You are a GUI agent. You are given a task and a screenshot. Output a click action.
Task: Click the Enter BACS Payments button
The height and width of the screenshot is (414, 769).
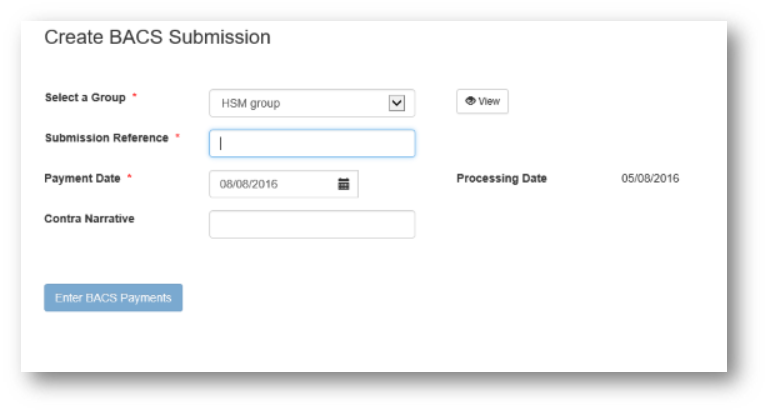(113, 298)
